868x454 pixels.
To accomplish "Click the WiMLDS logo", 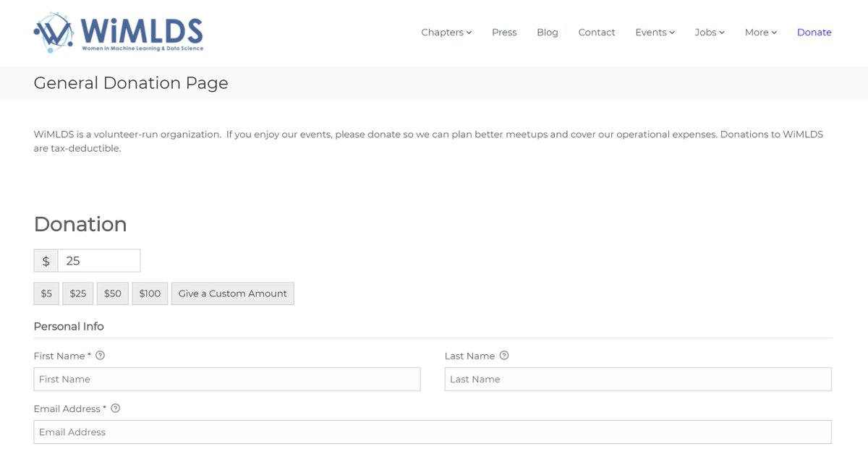I will [x=119, y=33].
